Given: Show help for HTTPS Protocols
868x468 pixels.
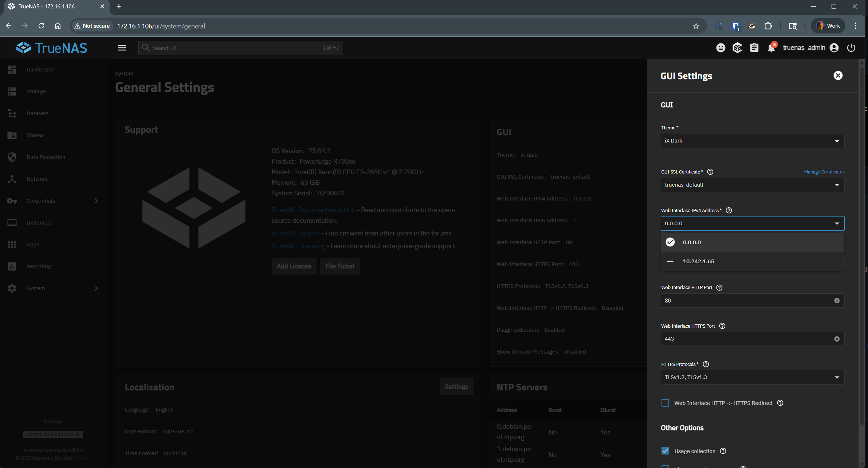Looking at the screenshot, I should (706, 364).
